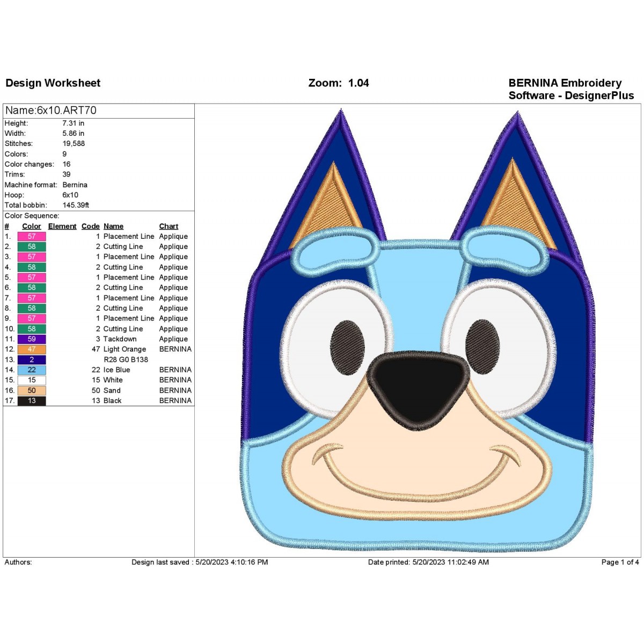Click the Color column header
This screenshot has height=644, width=644.
(31, 226)
